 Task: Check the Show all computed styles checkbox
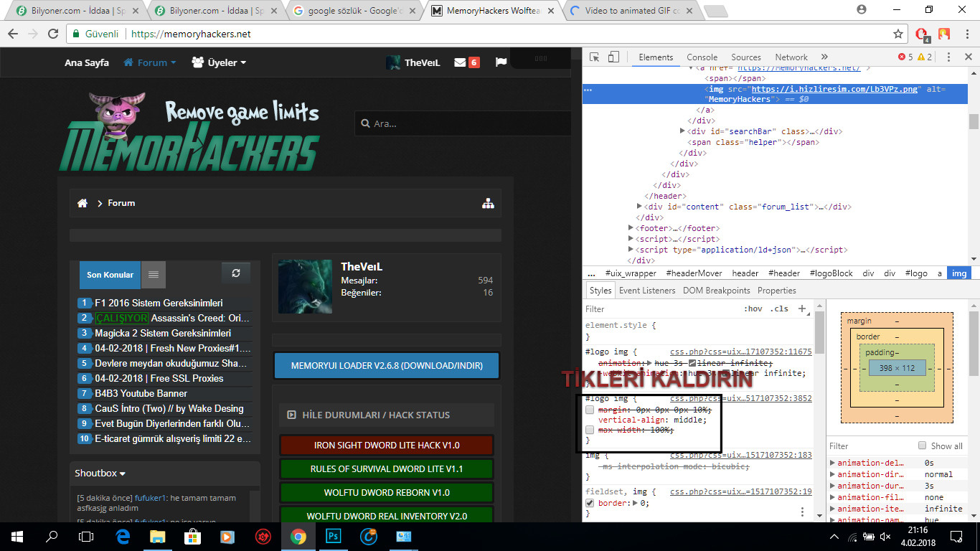(x=922, y=446)
